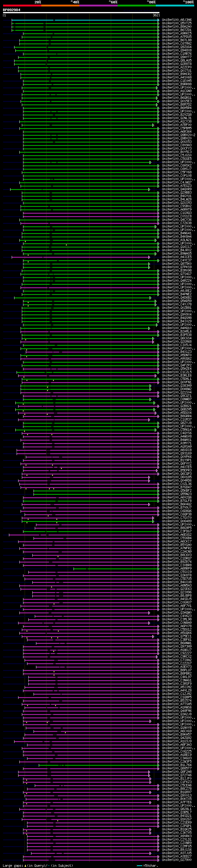Click hit label UniRef100_Q0UX53

(177, 142)
